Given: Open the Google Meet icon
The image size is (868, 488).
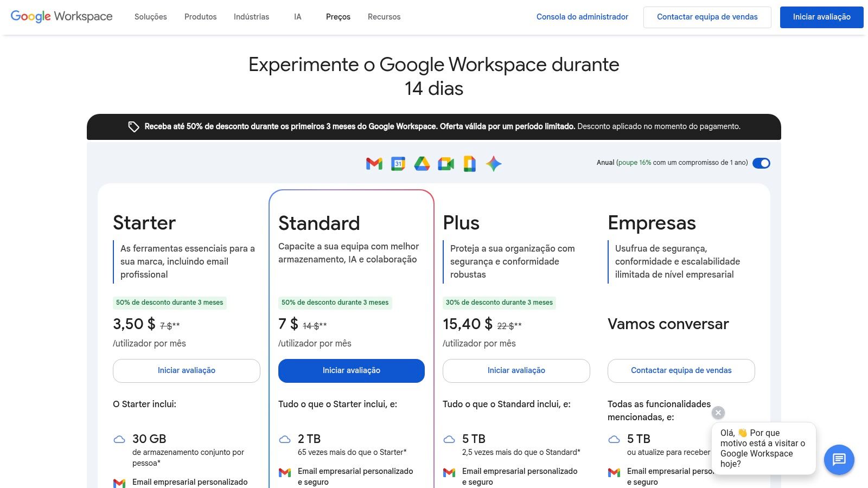Looking at the screenshot, I should point(446,163).
